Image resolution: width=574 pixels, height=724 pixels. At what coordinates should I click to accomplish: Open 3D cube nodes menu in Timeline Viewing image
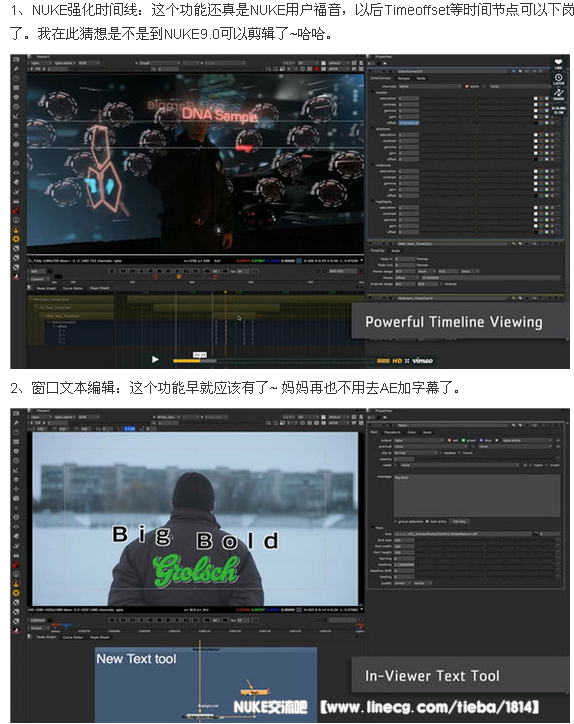(16, 144)
